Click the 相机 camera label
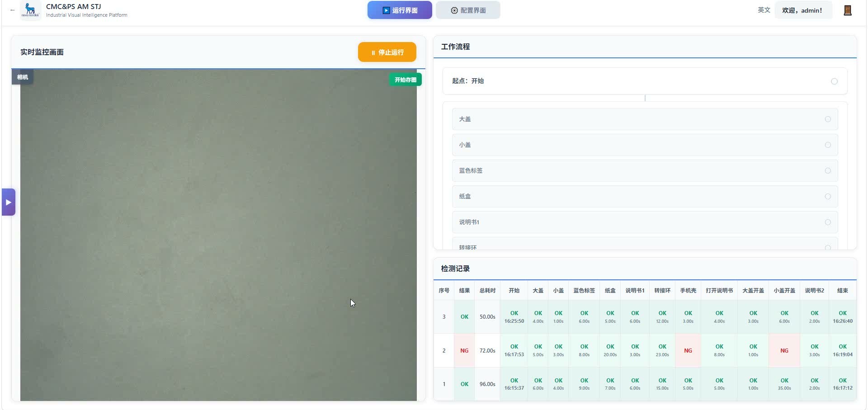 coord(23,77)
